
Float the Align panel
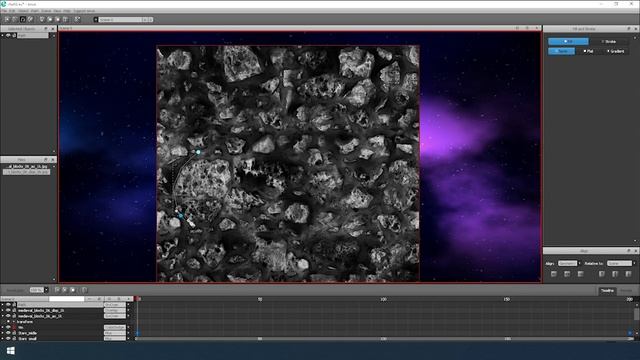click(629, 251)
